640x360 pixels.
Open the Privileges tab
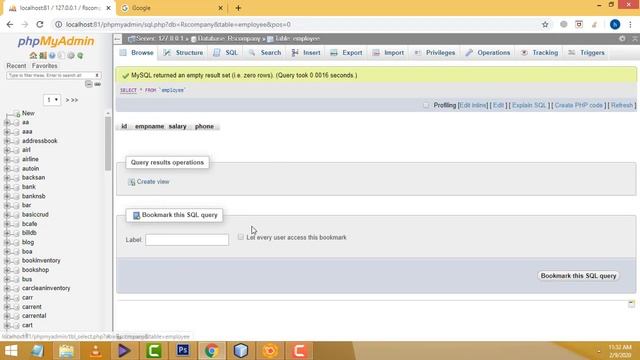(x=435, y=53)
